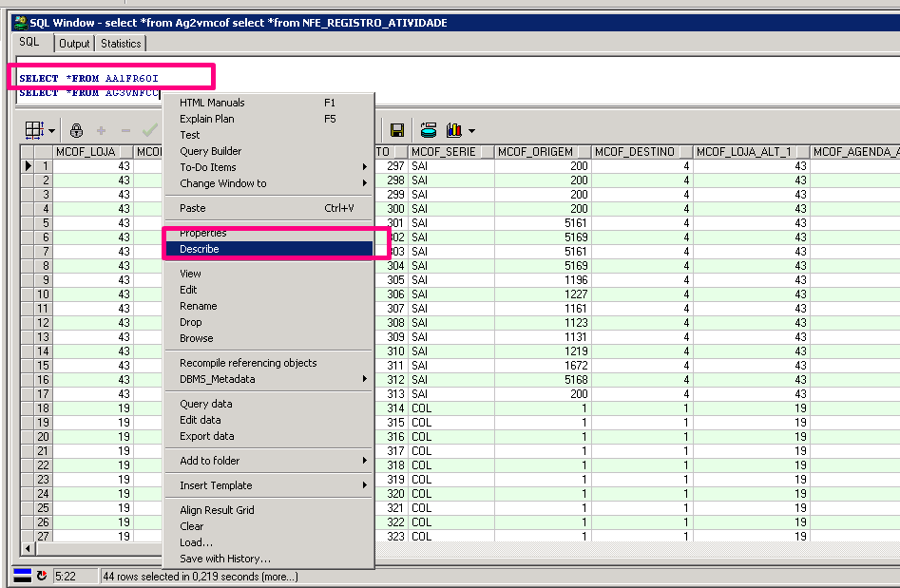Click the MCOF_ORIGEM cell showing 1196
This screenshot has height=588, width=900.
[x=543, y=280]
